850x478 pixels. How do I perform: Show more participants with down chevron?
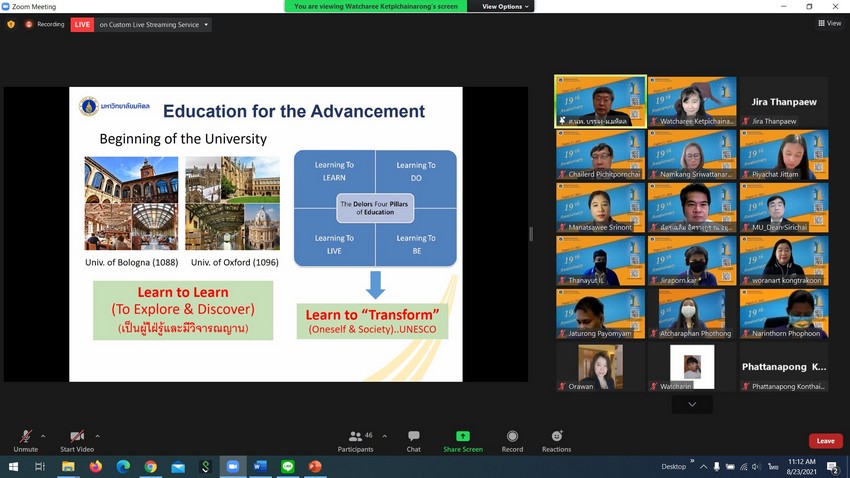point(692,404)
